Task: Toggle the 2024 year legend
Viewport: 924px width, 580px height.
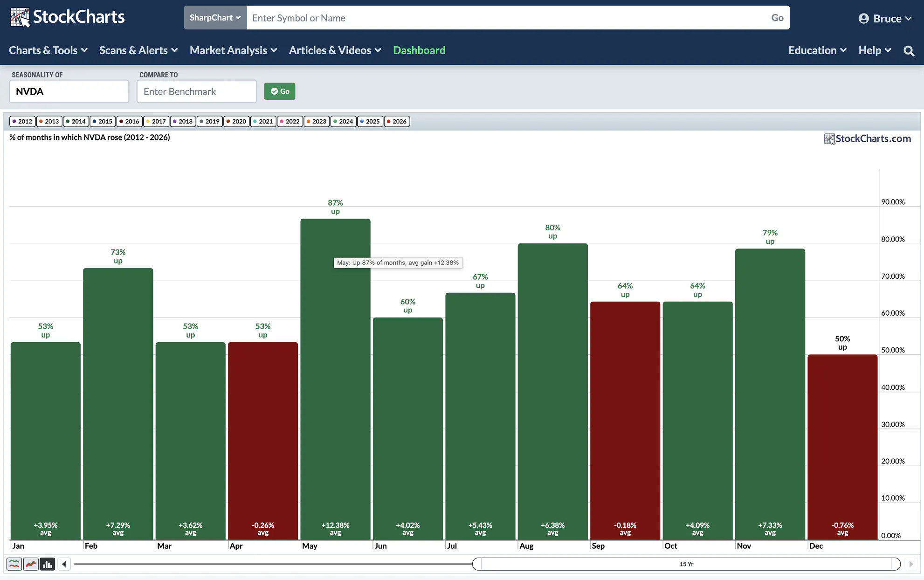Action: pyautogui.click(x=343, y=121)
